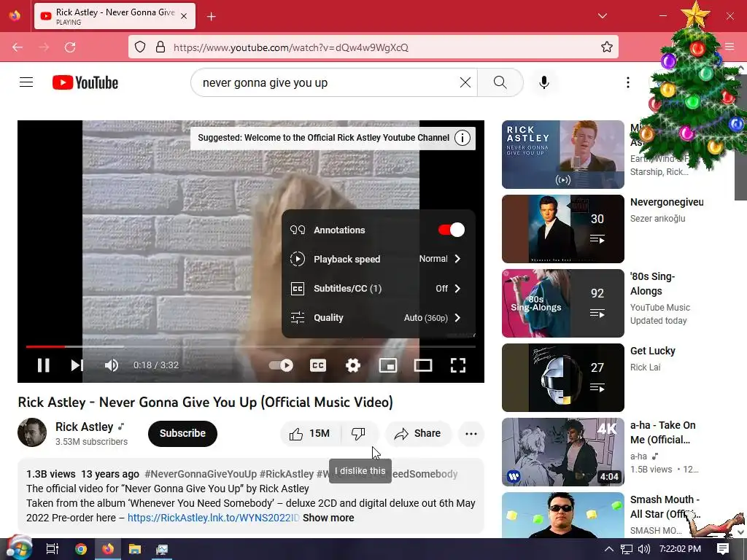The height and width of the screenshot is (560, 747).
Task: Open system volume tray icon
Action: point(643,549)
